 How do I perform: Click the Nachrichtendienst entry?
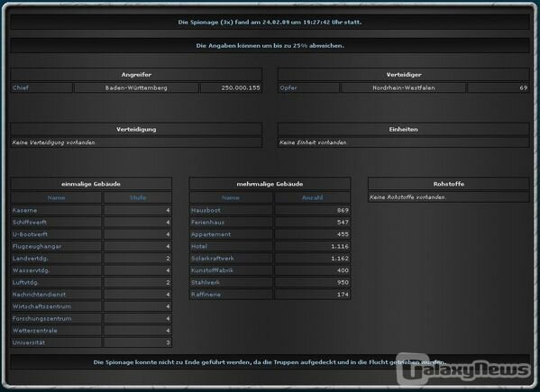[x=39, y=295]
